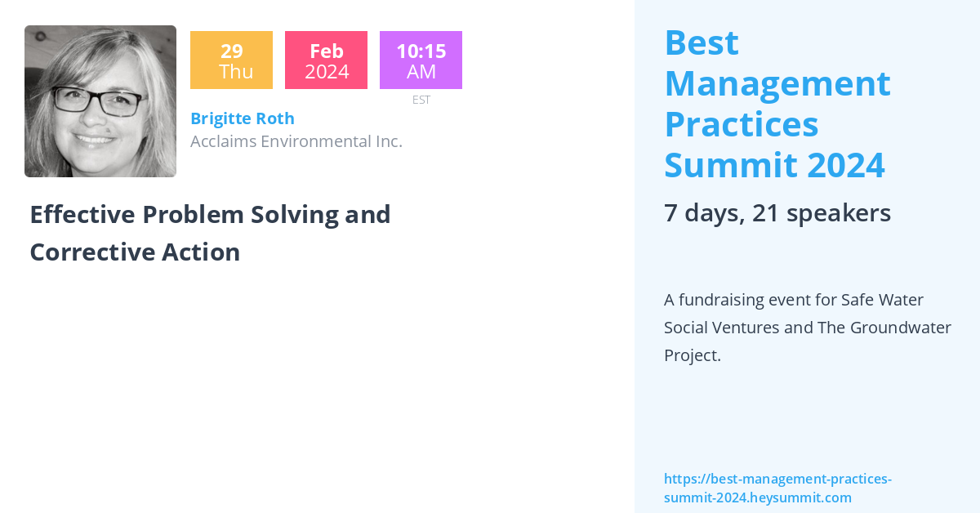Click the word Summit 2024 in heading
The width and height of the screenshot is (980, 513).
pos(774,165)
